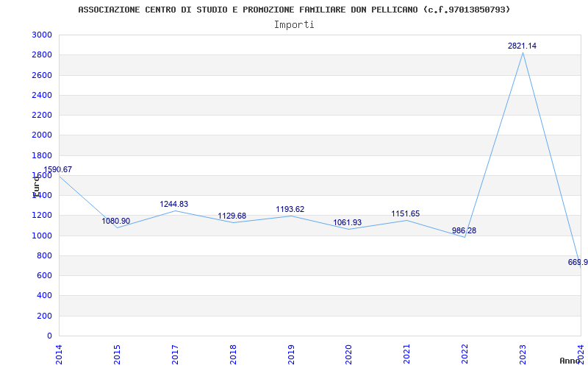Screen dimensions: 588x368
Task: Click the 2019 x-axis year label
Action: tap(290, 353)
